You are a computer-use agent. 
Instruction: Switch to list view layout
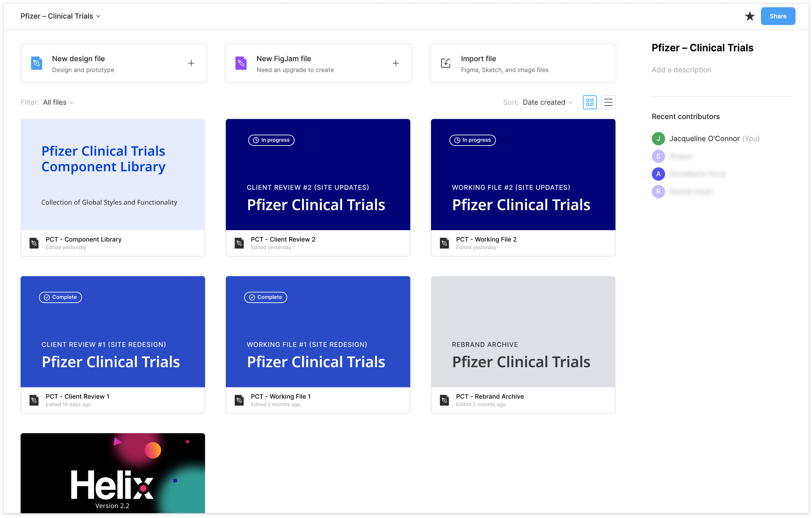608,102
